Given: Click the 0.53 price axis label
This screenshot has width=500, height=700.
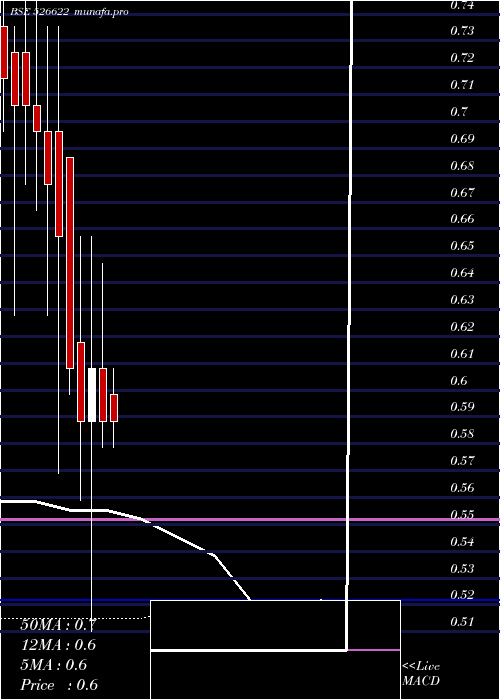Looking at the screenshot, I should (462, 568).
